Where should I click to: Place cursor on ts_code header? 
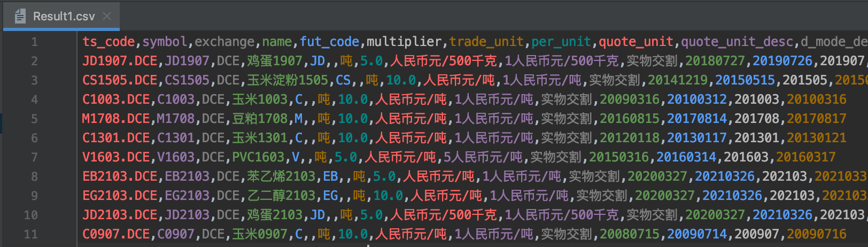click(x=108, y=42)
